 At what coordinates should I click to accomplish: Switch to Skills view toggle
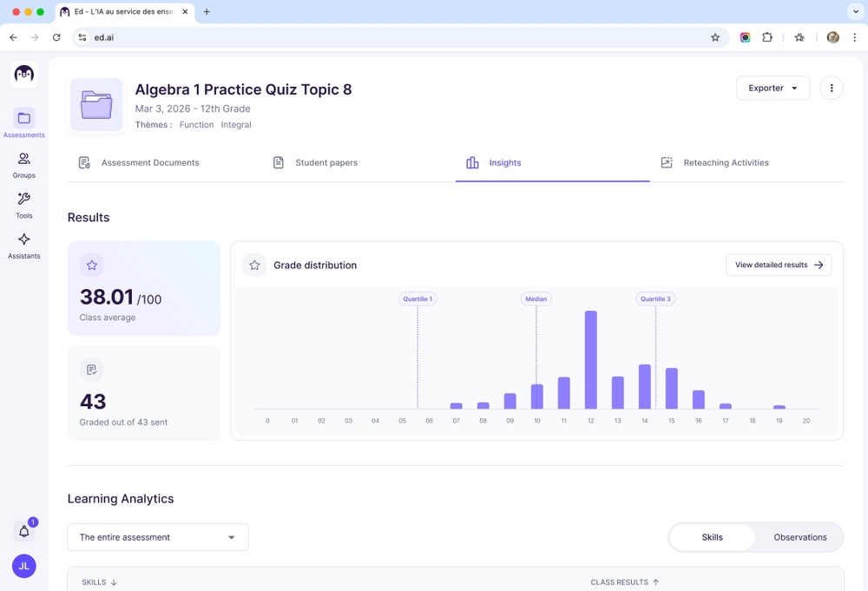pyautogui.click(x=712, y=537)
